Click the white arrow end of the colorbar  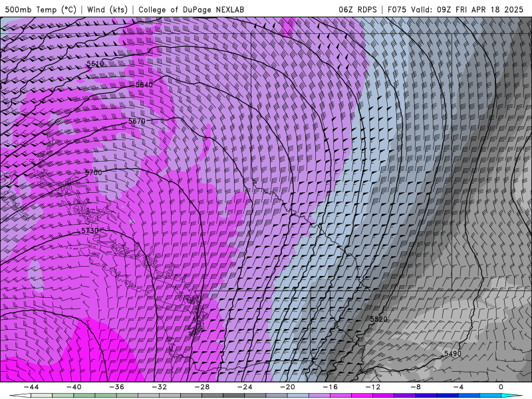(x=20, y=396)
